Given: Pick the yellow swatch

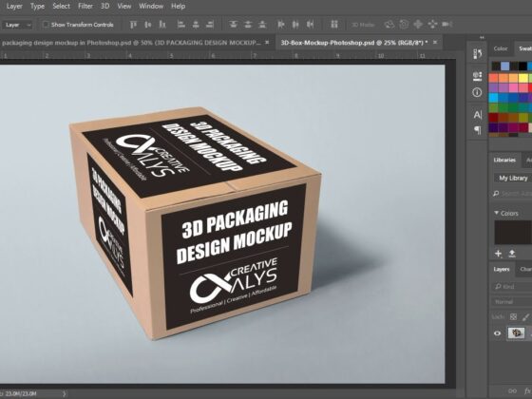Looking at the screenshot, I should [522, 78].
